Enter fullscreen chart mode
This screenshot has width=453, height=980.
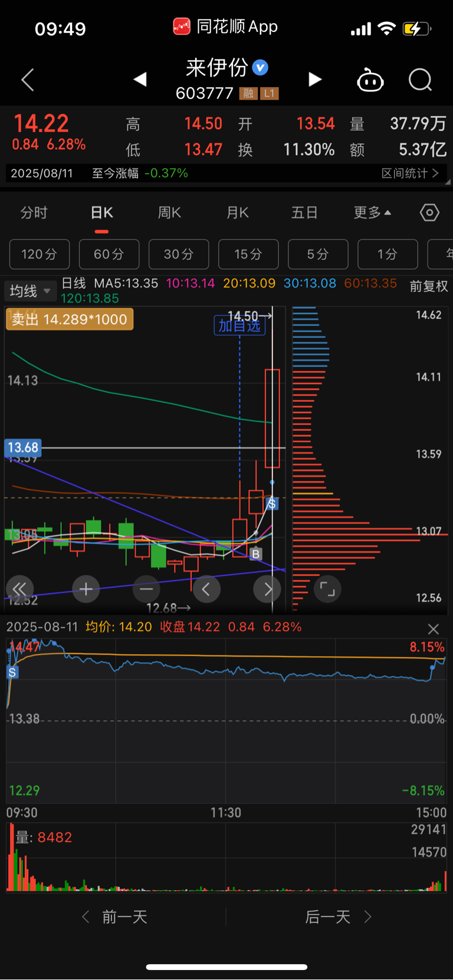pyautogui.click(x=327, y=589)
